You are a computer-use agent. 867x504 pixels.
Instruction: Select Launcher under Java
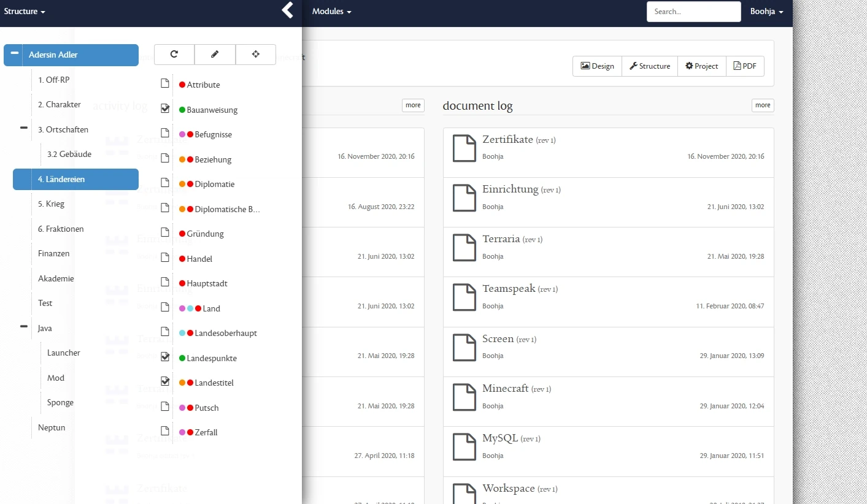click(x=64, y=353)
